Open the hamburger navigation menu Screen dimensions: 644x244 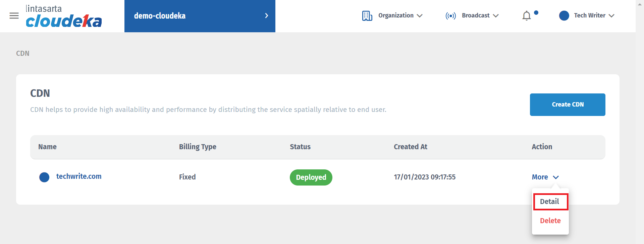(14, 16)
